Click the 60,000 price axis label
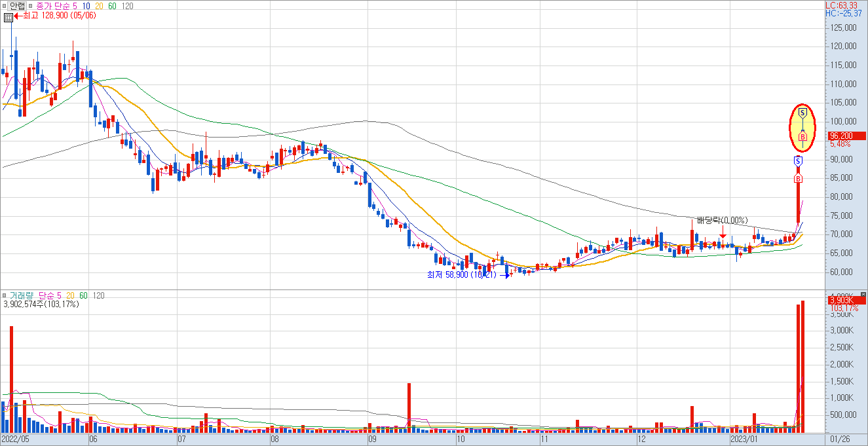Image resolution: width=868 pixels, height=446 pixels. 843,272
